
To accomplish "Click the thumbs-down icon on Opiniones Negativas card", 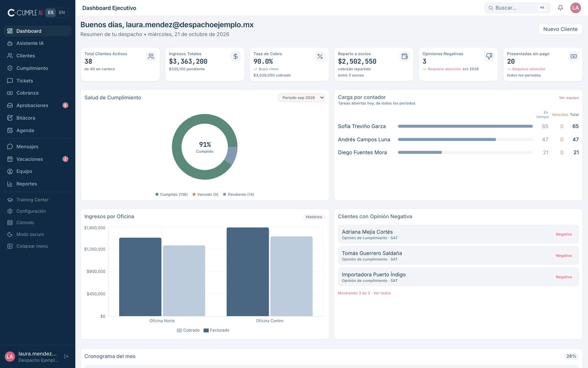I will pyautogui.click(x=489, y=56).
